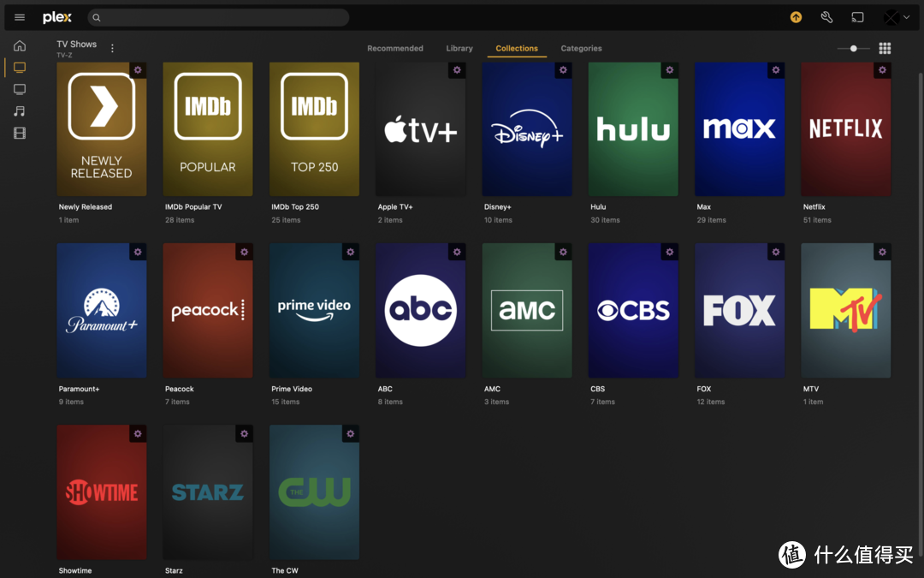Click the '30 items' count under Hulu
Screen dimensions: 924x578
[605, 220]
